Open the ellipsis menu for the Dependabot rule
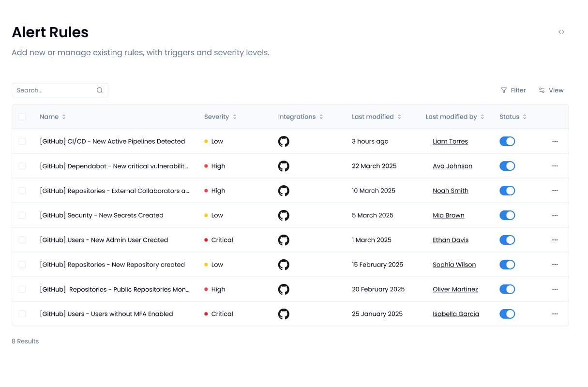This screenshot has height=387, width=588. [x=555, y=166]
